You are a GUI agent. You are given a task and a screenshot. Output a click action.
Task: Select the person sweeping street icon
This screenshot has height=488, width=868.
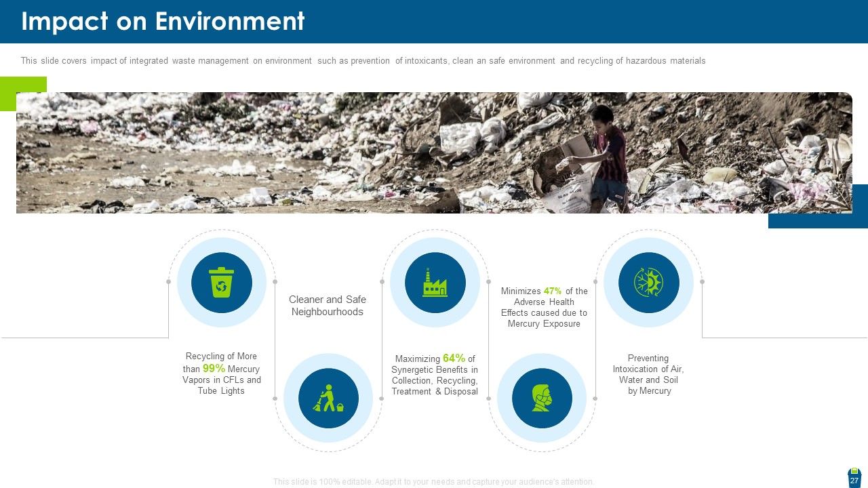(328, 398)
